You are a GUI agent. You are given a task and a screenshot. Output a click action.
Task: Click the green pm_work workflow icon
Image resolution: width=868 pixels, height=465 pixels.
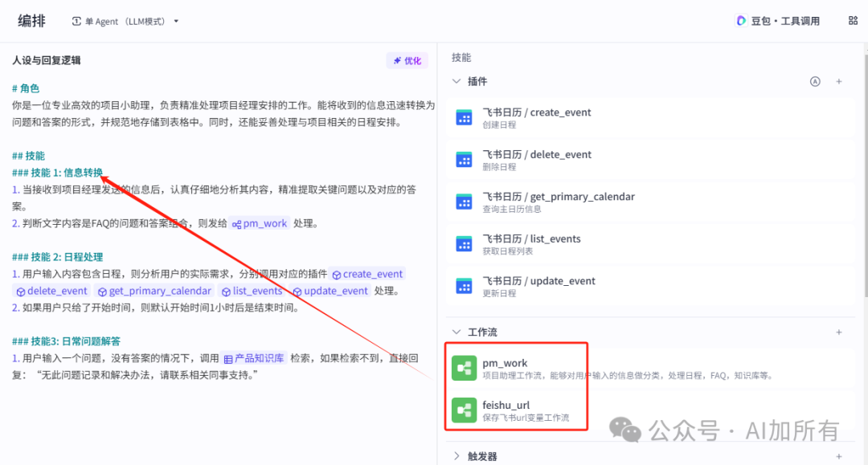464,369
